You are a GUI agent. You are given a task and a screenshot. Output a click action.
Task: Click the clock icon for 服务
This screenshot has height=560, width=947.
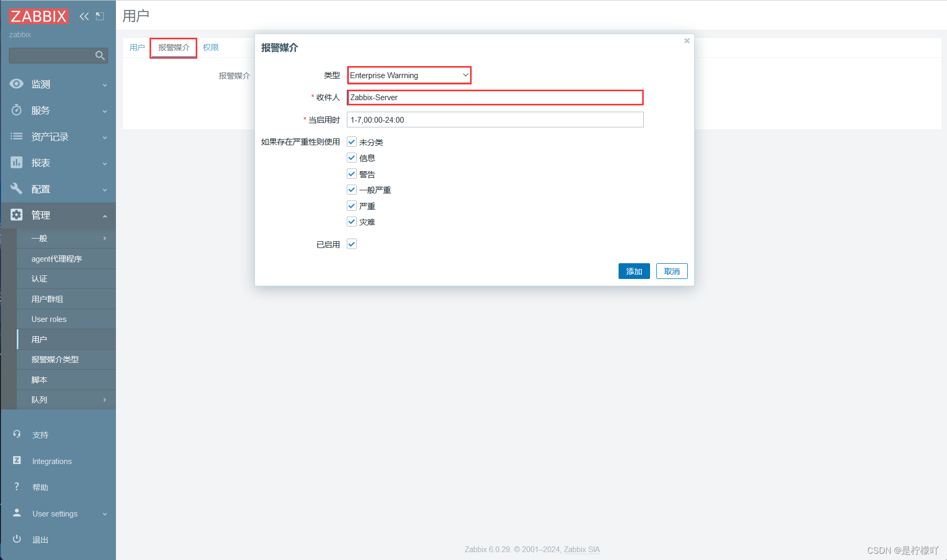click(x=16, y=110)
